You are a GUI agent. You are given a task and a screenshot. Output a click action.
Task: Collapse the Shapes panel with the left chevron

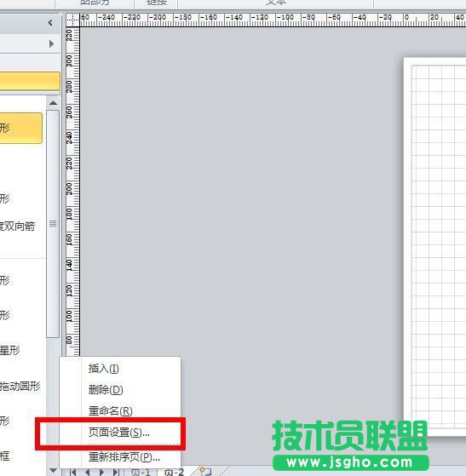pos(50,22)
